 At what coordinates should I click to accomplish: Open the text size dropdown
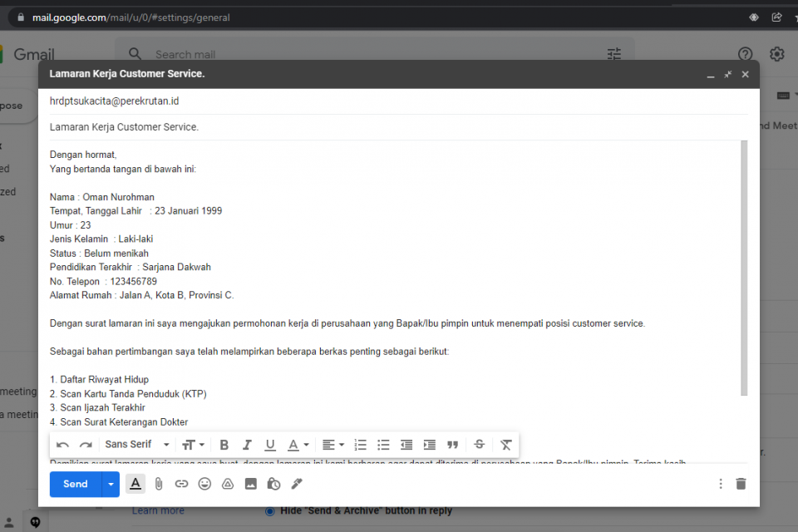pos(193,445)
